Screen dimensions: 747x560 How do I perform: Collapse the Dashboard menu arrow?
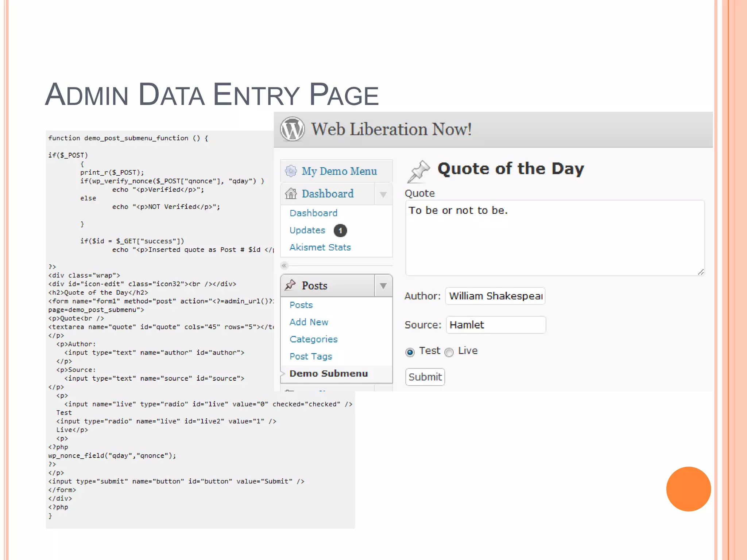tap(383, 194)
